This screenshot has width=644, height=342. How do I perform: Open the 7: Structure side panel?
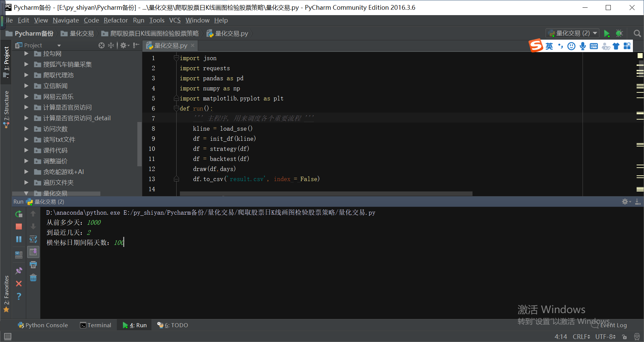tap(6, 110)
